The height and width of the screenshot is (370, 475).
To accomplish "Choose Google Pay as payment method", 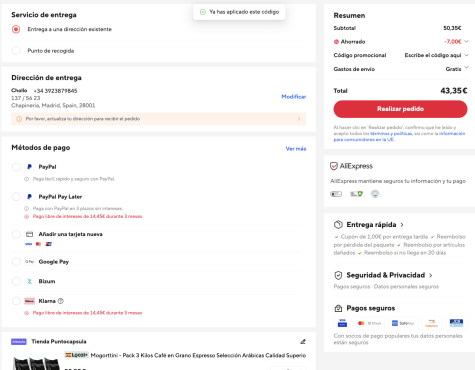I will (x=16, y=262).
